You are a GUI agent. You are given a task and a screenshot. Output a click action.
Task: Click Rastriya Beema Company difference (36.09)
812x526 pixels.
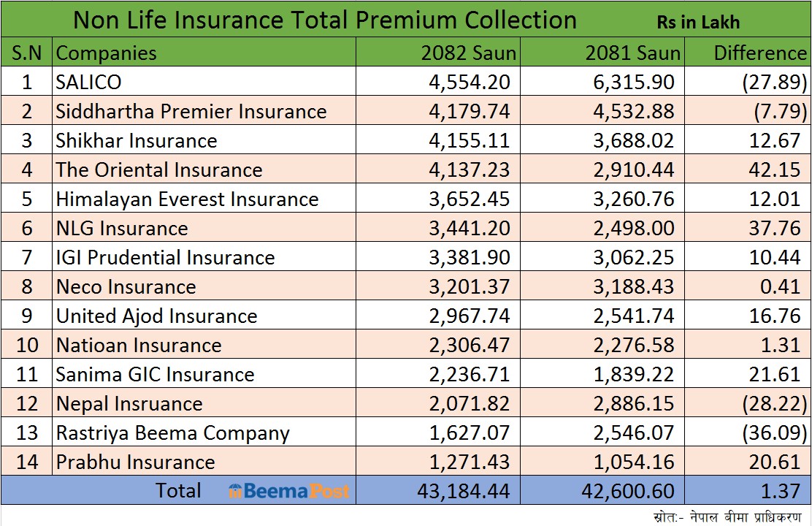775,432
